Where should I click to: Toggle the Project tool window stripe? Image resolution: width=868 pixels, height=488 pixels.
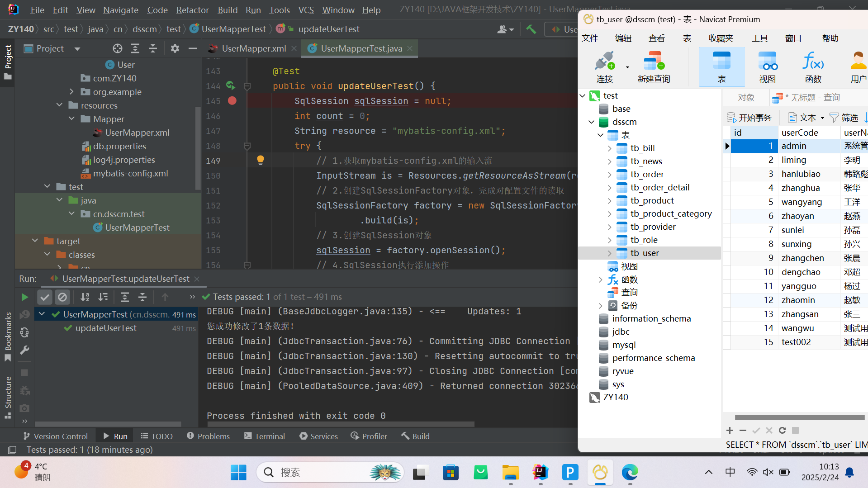8,62
